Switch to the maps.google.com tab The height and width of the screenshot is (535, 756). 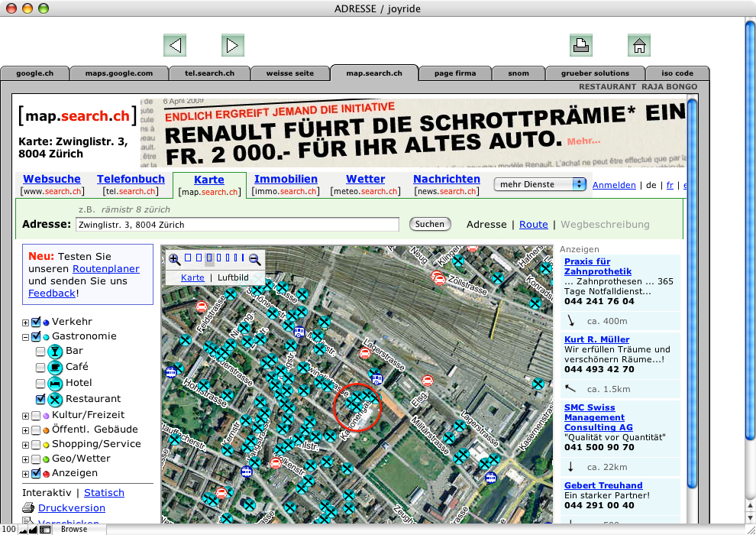(118, 73)
